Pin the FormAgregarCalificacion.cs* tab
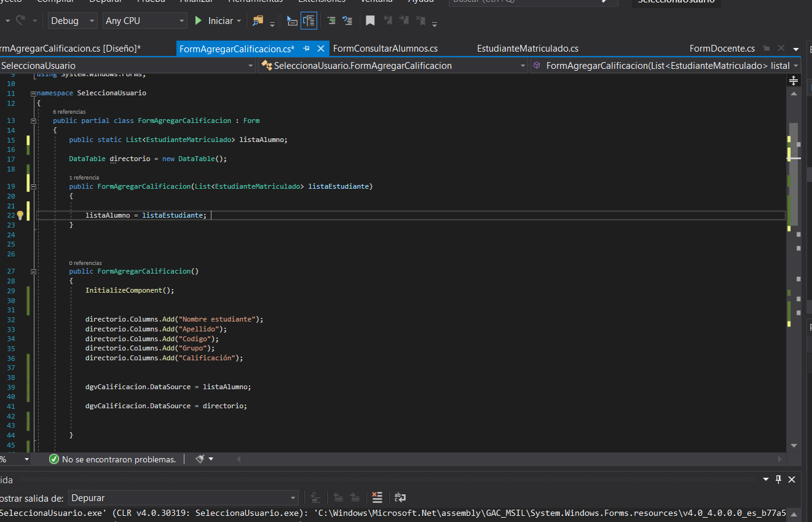The height and width of the screenshot is (522, 812). coord(306,49)
